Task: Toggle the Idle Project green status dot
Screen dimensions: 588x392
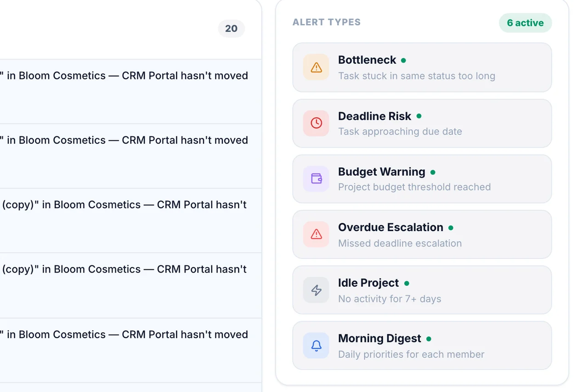Action: coord(407,284)
